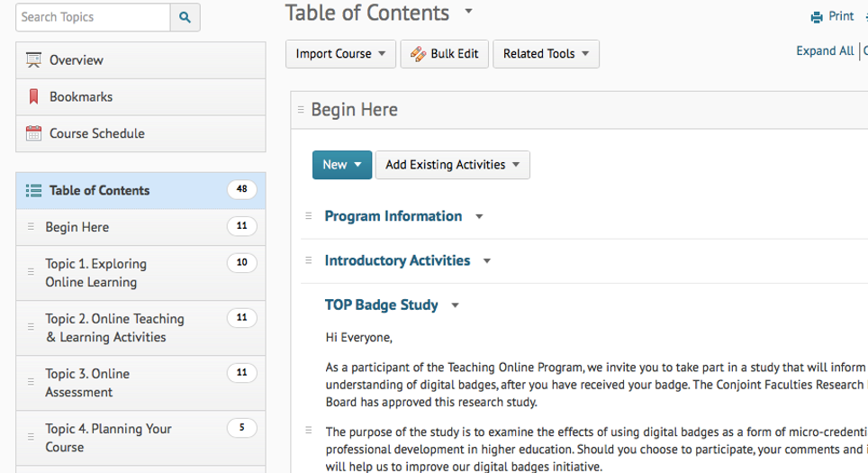Image resolution: width=868 pixels, height=473 pixels.
Task: Click the Overview presentation icon
Action: click(x=34, y=60)
